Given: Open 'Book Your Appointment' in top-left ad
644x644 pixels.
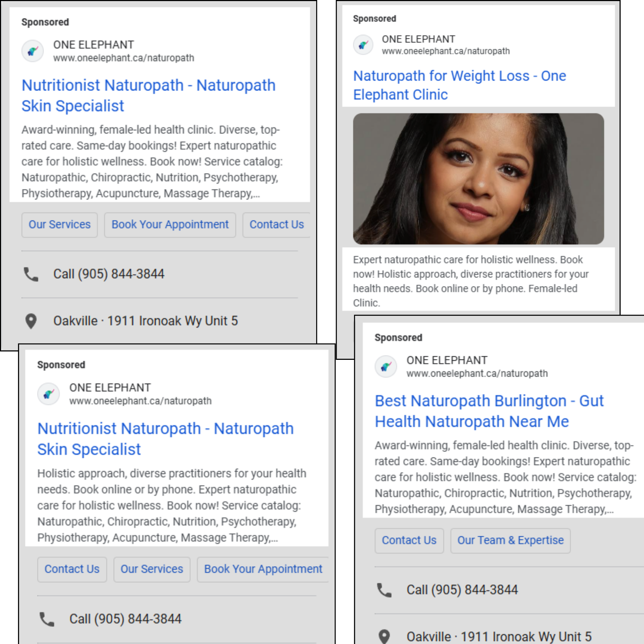Looking at the screenshot, I should tap(170, 225).
